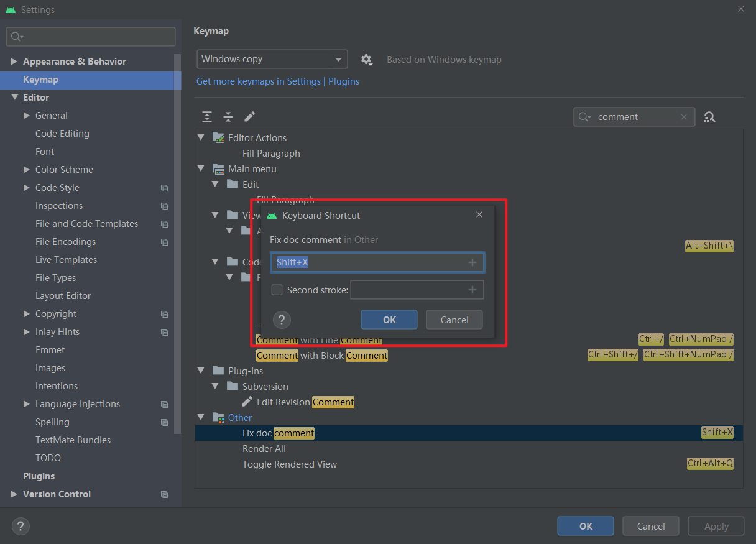The width and height of the screenshot is (756, 544).
Task: Clear the comment search query
Action: (x=684, y=117)
